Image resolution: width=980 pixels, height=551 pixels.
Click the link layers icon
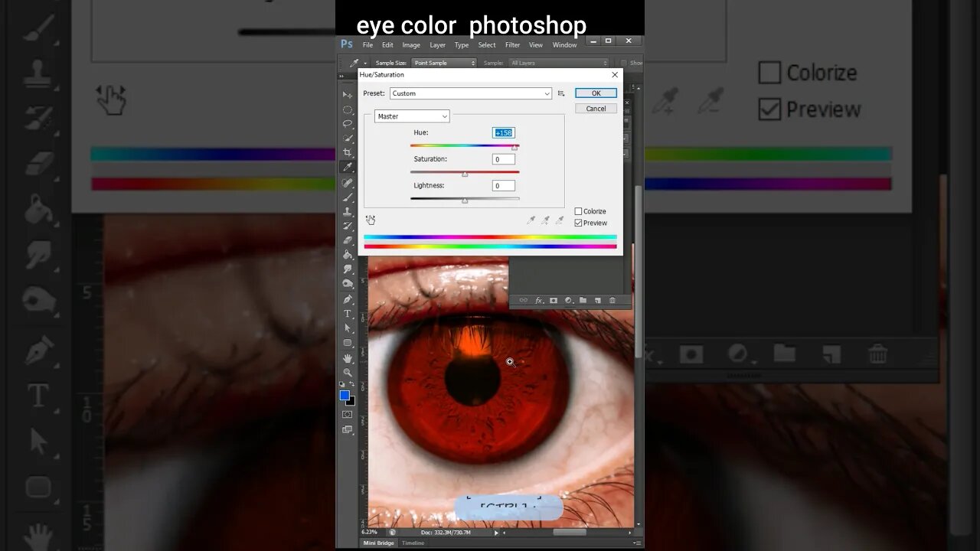[x=524, y=301]
